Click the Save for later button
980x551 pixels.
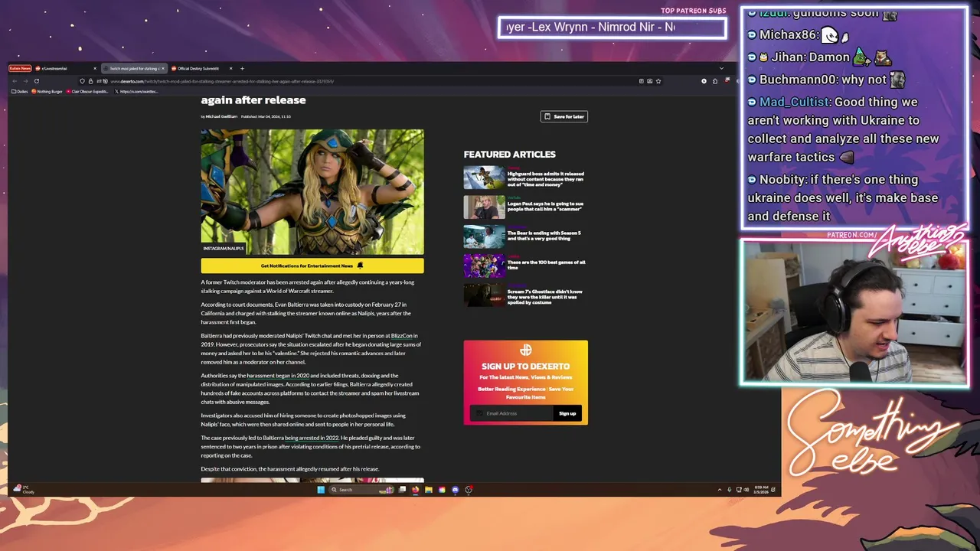point(564,116)
